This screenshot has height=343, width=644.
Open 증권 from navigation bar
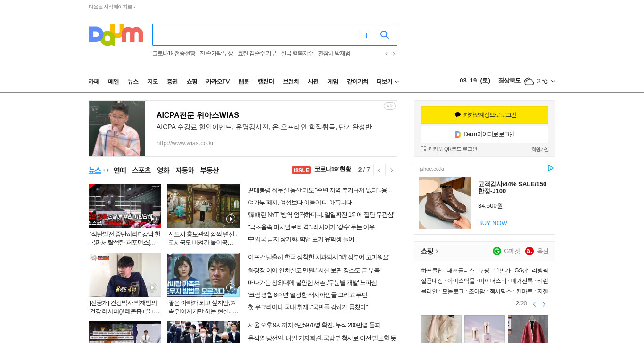tap(172, 82)
